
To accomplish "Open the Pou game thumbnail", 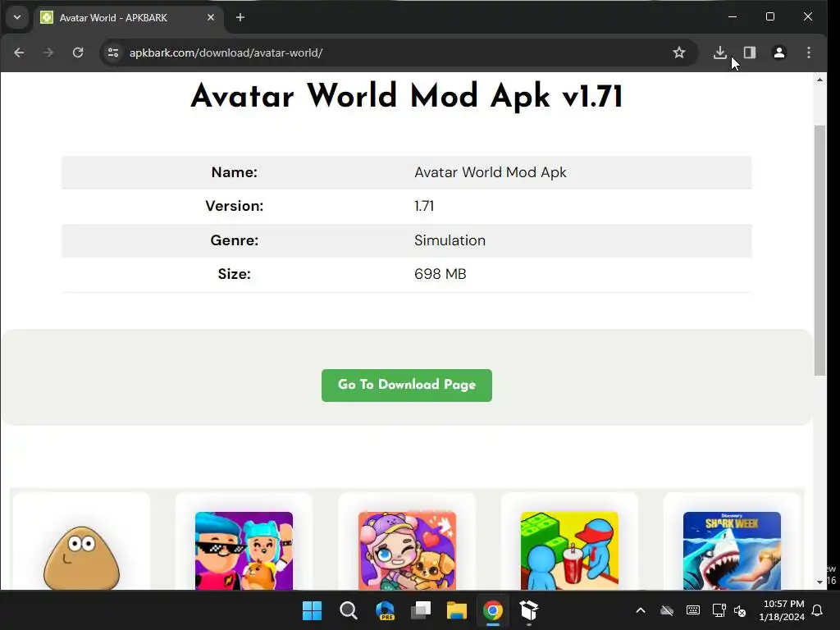I will pyautogui.click(x=81, y=557).
